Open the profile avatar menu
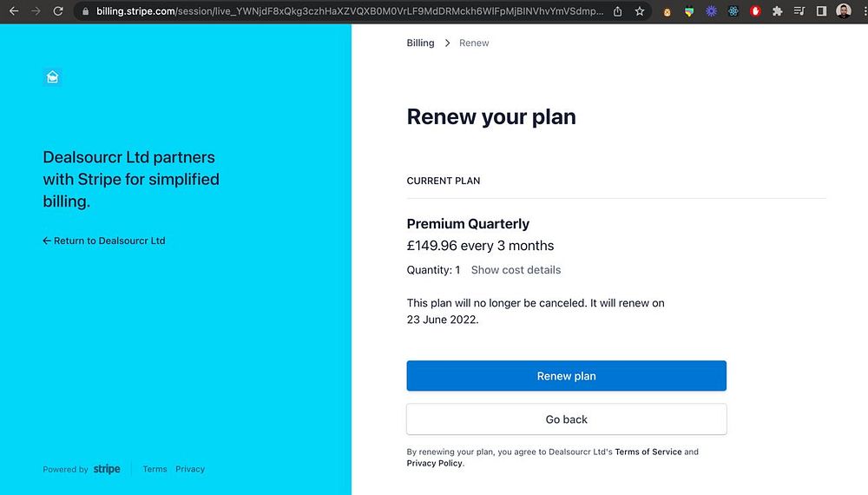 pyautogui.click(x=844, y=11)
